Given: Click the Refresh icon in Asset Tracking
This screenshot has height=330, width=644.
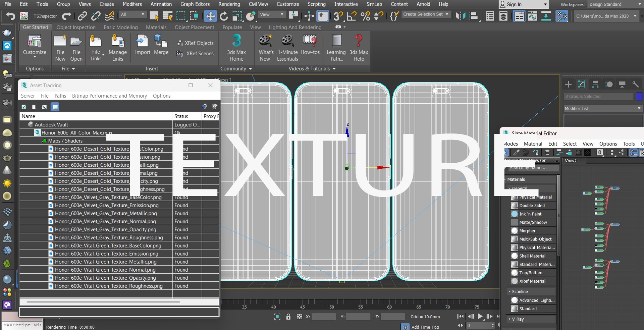Looking at the screenshot, I should tap(24, 107).
